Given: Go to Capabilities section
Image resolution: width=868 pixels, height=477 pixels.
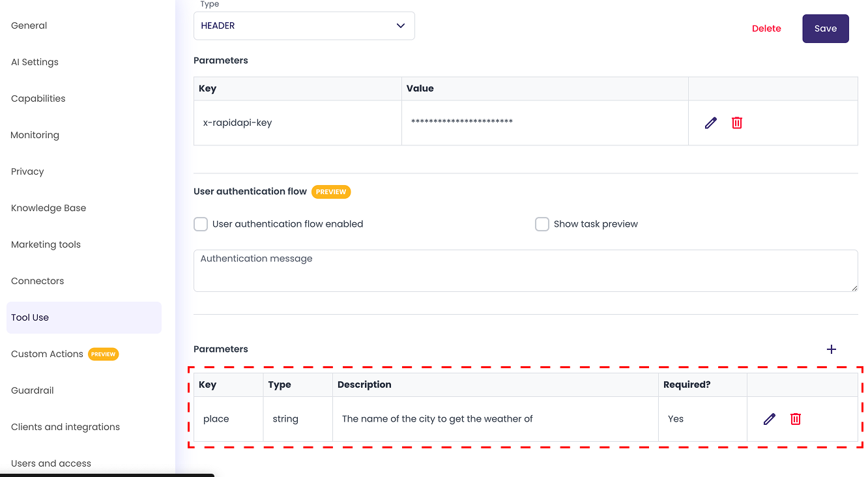Looking at the screenshot, I should click(38, 98).
